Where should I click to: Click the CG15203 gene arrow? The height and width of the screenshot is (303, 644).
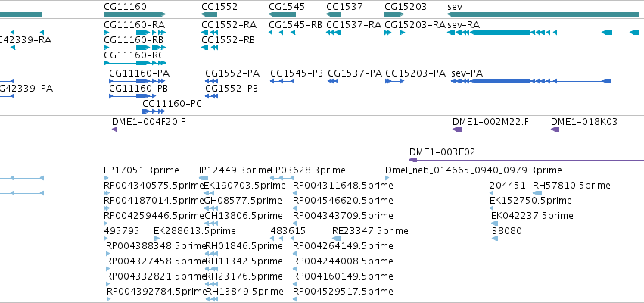pos(395,14)
